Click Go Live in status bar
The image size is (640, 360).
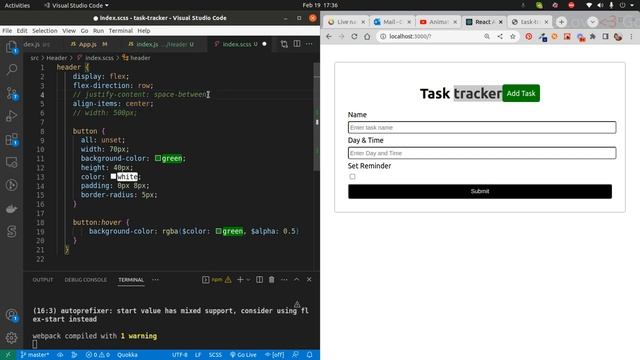coord(243,355)
